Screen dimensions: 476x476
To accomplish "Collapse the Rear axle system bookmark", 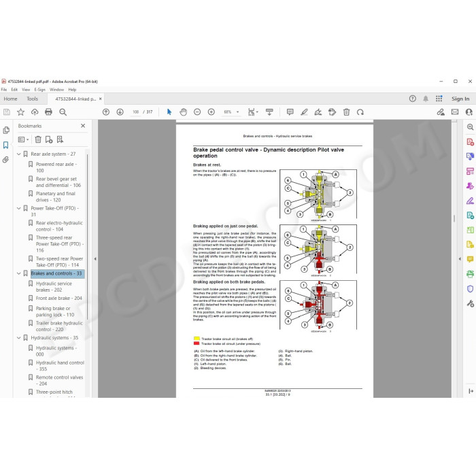I will [19, 154].
